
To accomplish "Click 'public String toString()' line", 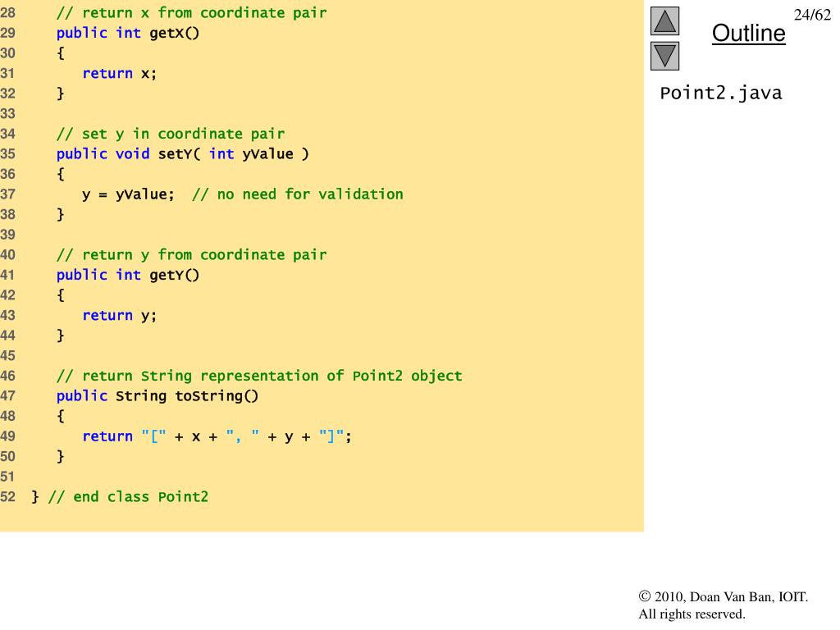I will point(157,396).
